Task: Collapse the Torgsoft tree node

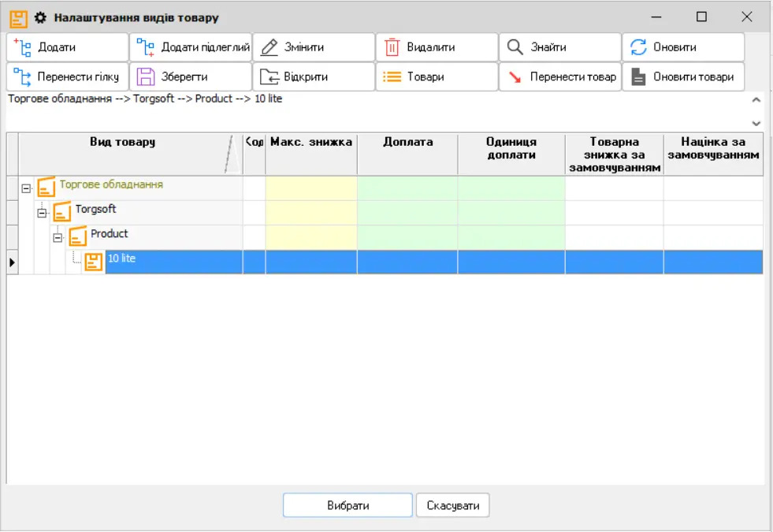Action: (x=42, y=213)
